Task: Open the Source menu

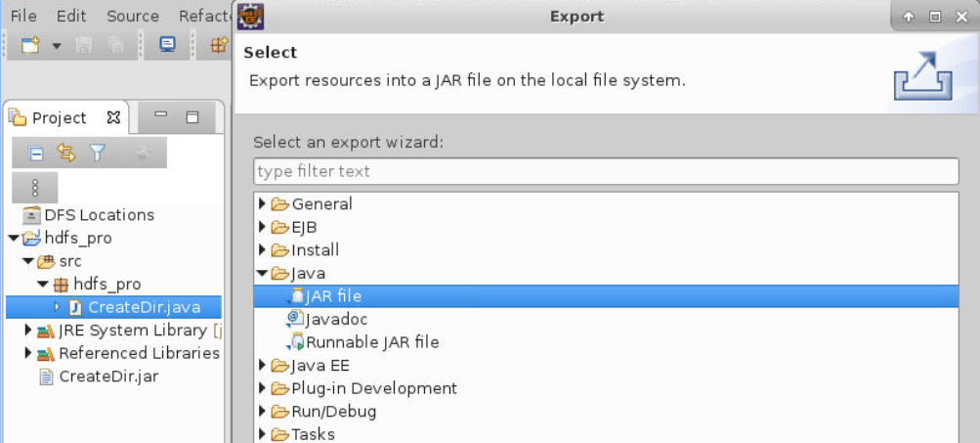Action: (133, 16)
